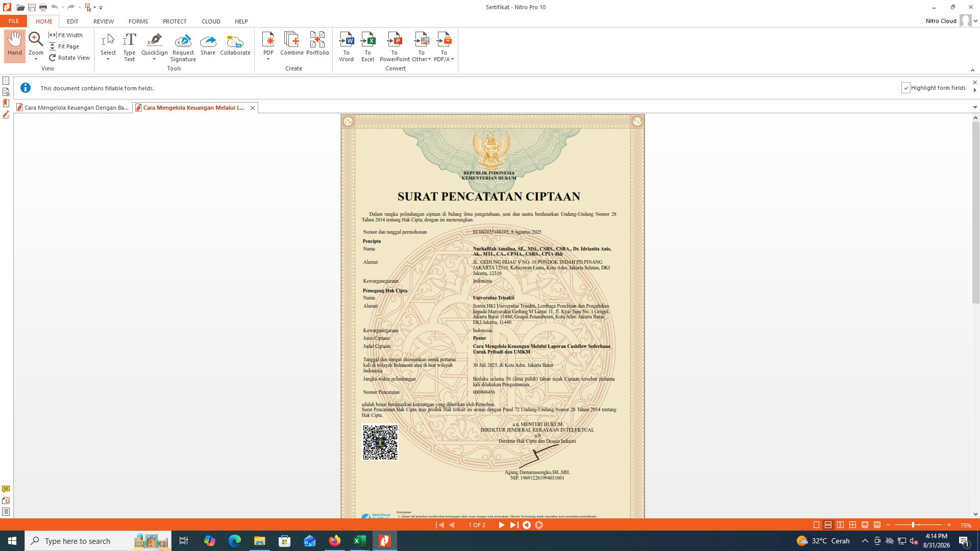
Task: Expand the QuickSign dropdown arrow
Action: click(x=154, y=59)
